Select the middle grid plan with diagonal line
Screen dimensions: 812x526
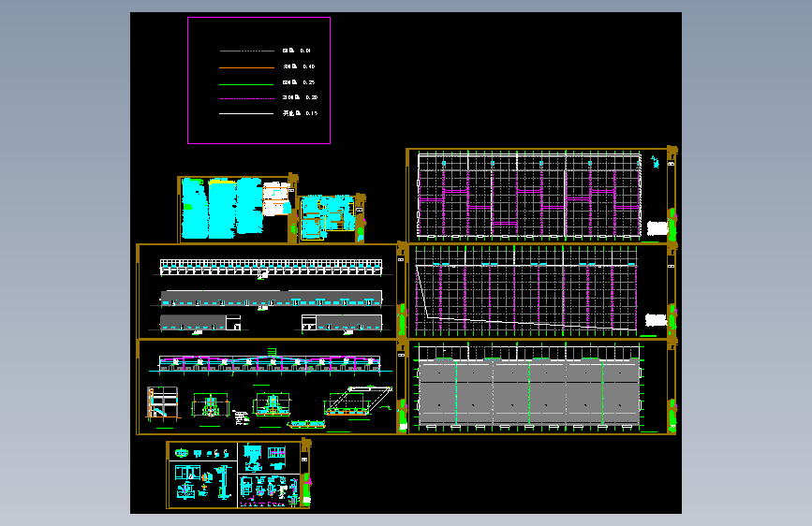[x=541, y=291]
